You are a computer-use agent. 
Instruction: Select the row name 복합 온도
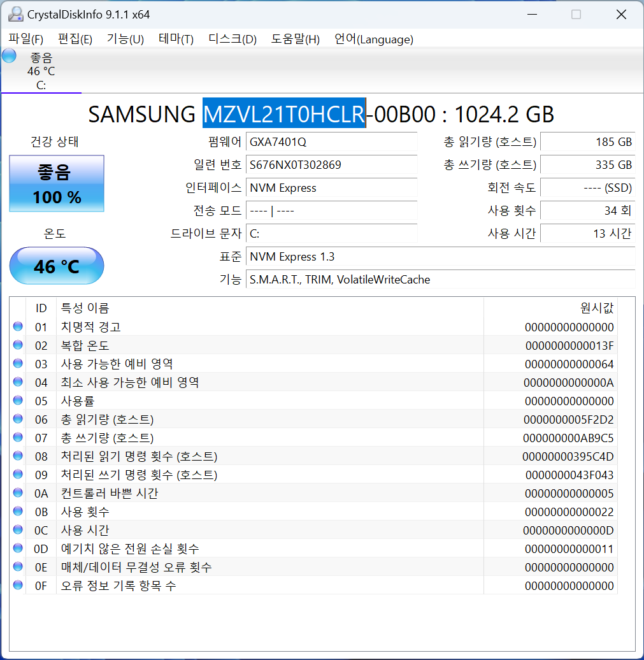click(85, 345)
